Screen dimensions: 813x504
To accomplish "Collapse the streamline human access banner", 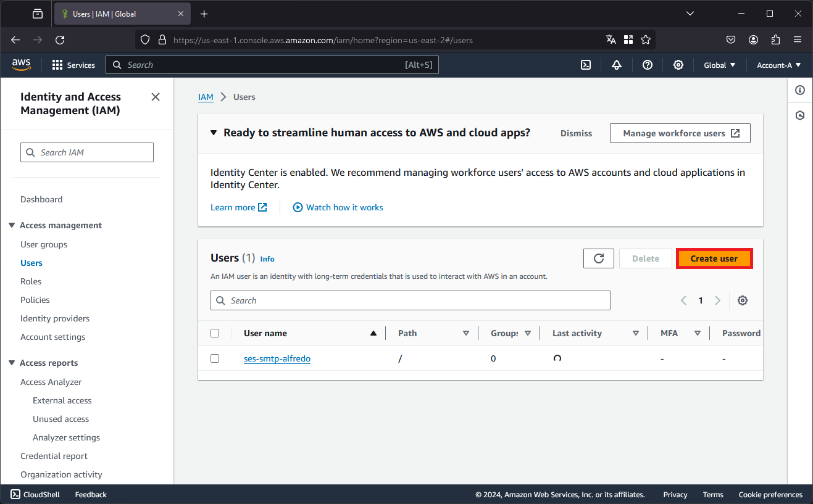I will pos(214,133).
